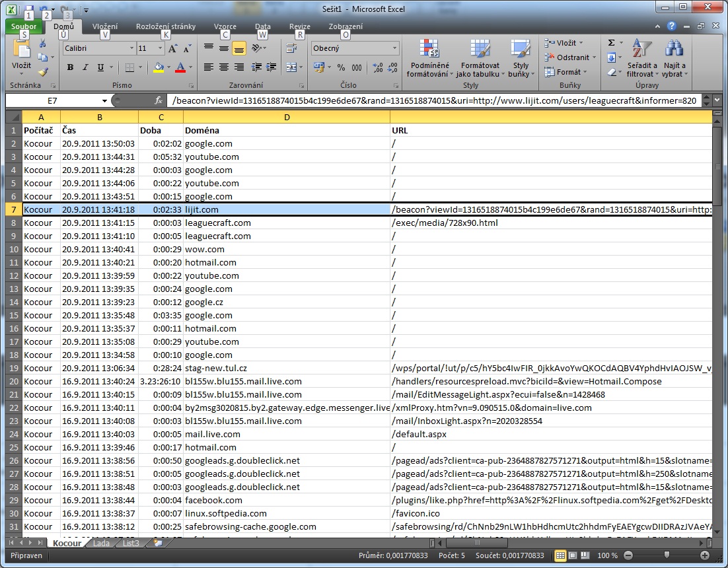Expand the borders dropdown arrow

coord(140,67)
